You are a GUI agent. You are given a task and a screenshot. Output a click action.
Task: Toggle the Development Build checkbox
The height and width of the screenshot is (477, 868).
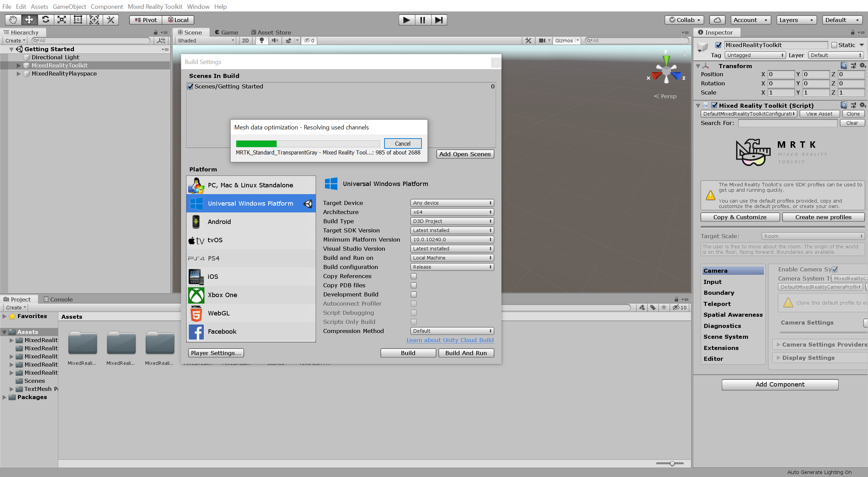pyautogui.click(x=413, y=294)
